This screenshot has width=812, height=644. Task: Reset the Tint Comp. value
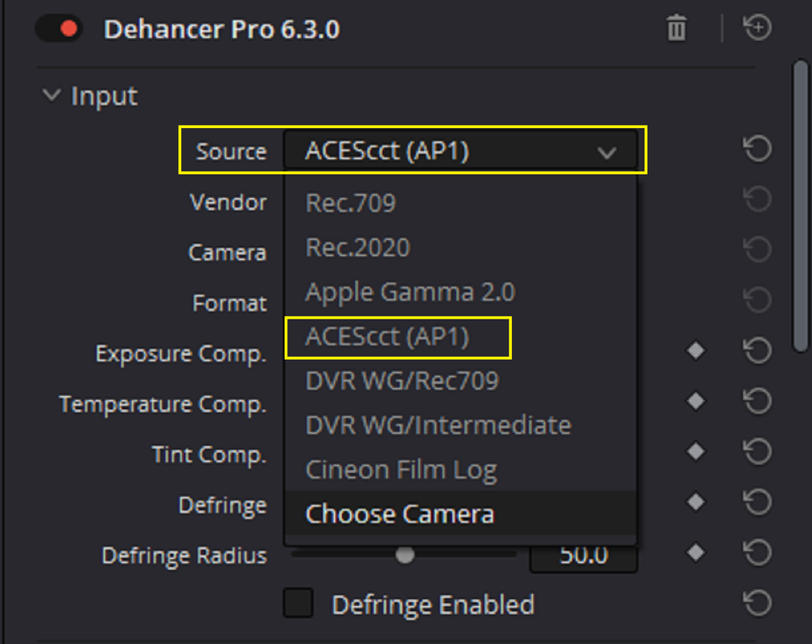pos(757,452)
